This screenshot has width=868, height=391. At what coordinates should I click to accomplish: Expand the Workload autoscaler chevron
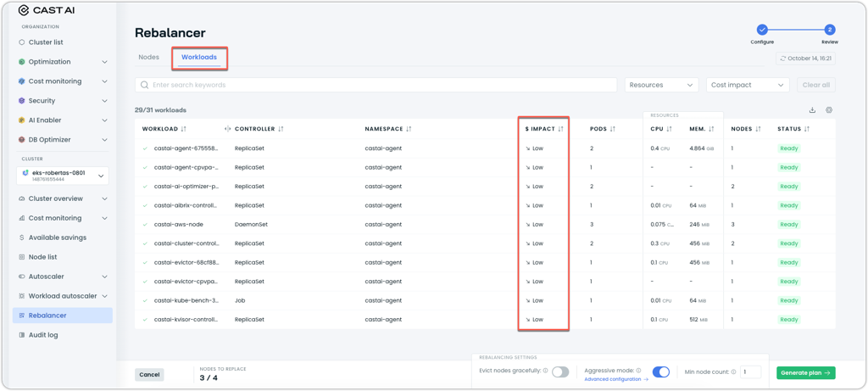pyautogui.click(x=104, y=296)
